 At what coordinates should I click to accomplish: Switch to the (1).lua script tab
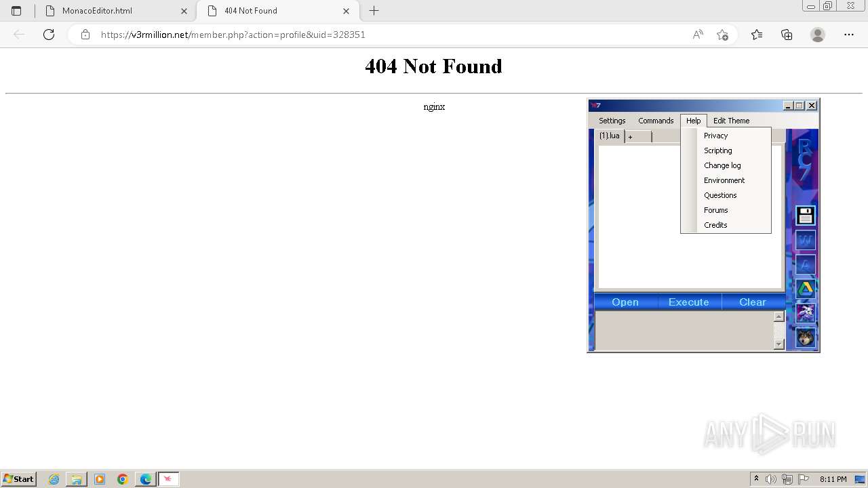609,136
